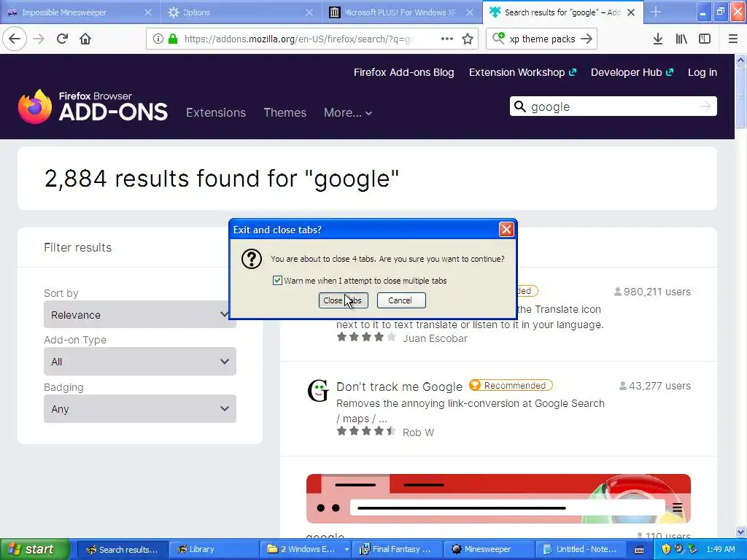The image size is (747, 560).
Task: Open the Windows Start menu
Action: click(34, 549)
